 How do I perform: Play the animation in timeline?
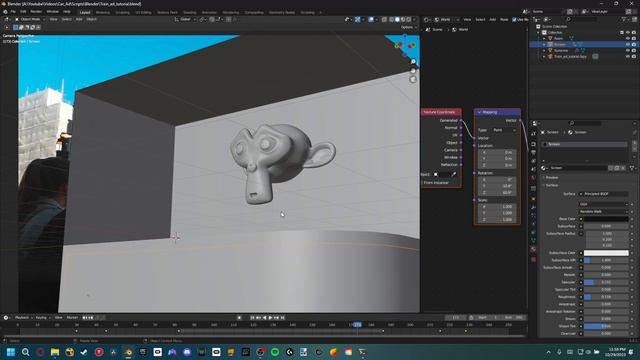(x=270, y=318)
